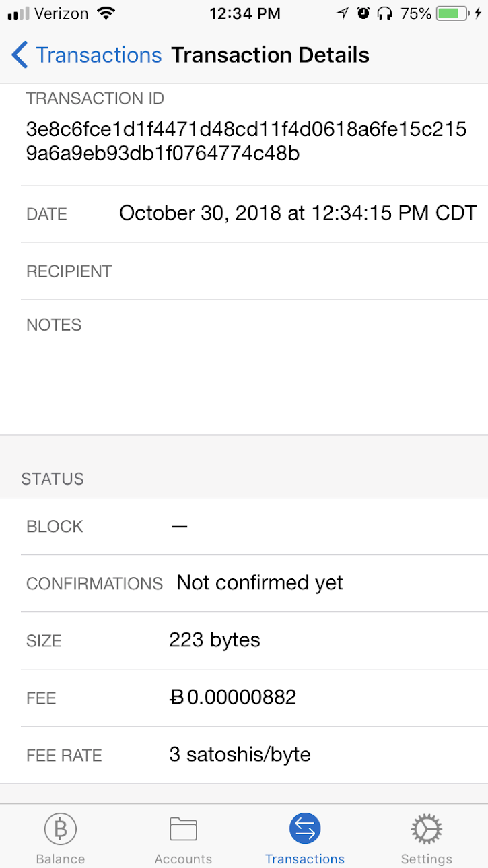Tap the Recipient field row
This screenshot has height=868, width=488.
coord(254,271)
